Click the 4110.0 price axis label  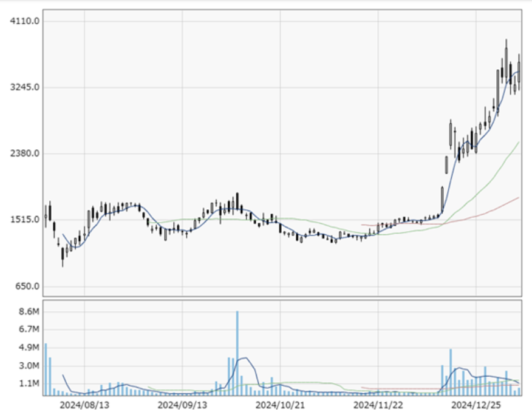[x=25, y=21]
